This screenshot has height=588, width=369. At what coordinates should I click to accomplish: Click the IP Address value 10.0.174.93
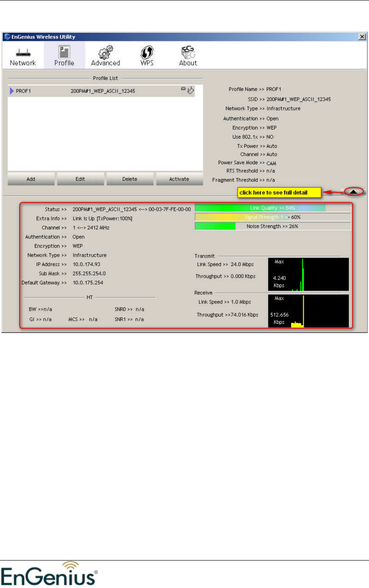click(x=87, y=265)
